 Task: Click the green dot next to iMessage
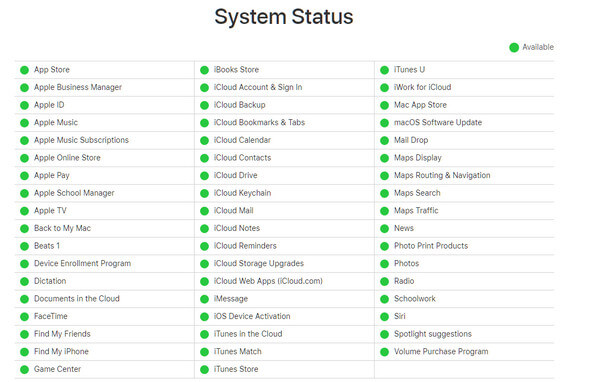204,299
